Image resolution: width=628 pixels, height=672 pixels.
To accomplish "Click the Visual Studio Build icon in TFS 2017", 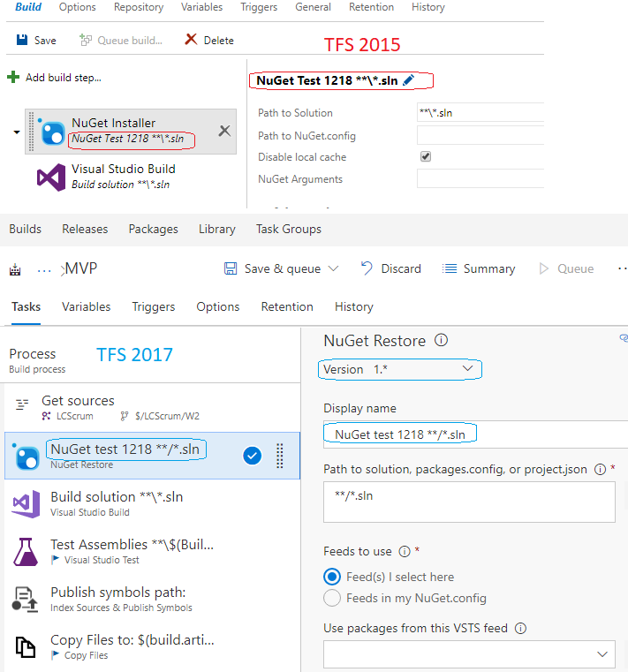I will (26, 503).
